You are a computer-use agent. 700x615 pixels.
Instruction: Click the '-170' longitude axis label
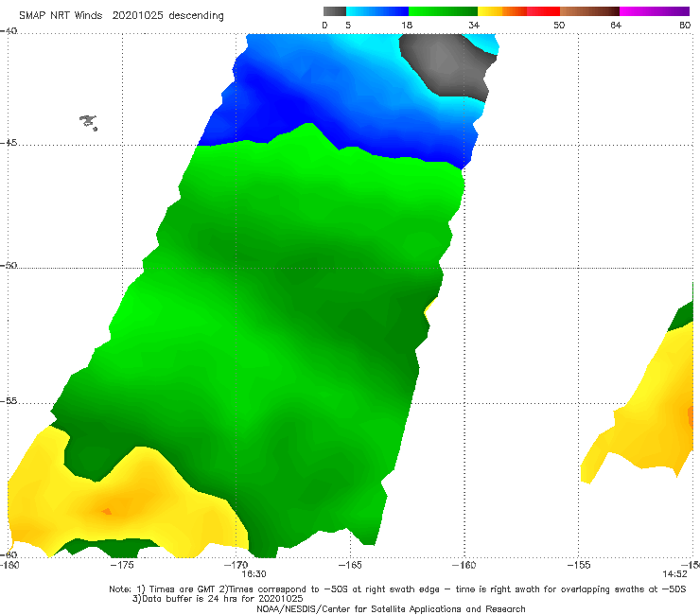pyautogui.click(x=236, y=565)
